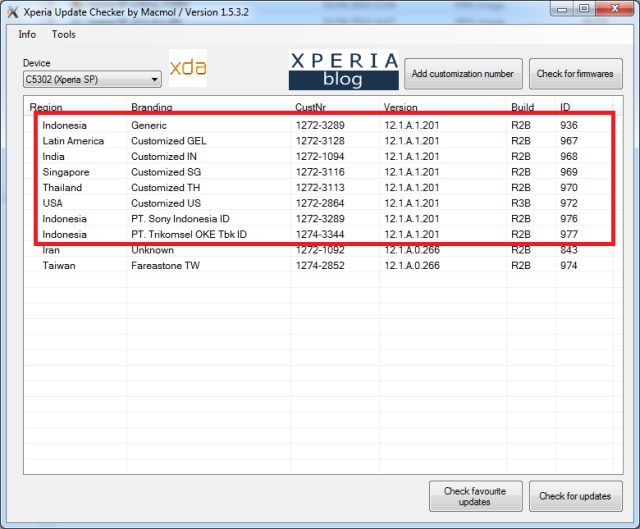Viewport: 640px width, 529px height.
Task: Click ID value 970
Action: coord(569,188)
